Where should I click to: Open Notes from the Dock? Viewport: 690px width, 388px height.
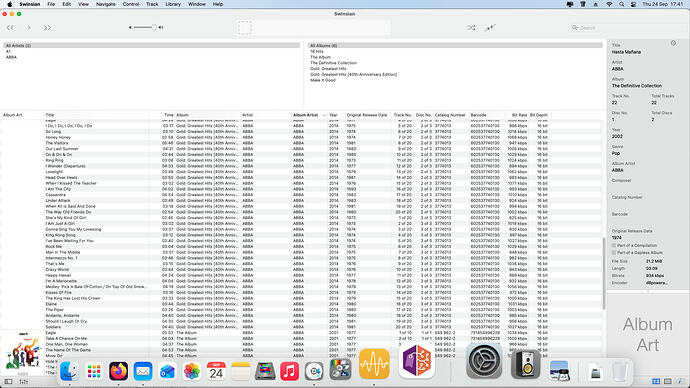[x=240, y=371]
